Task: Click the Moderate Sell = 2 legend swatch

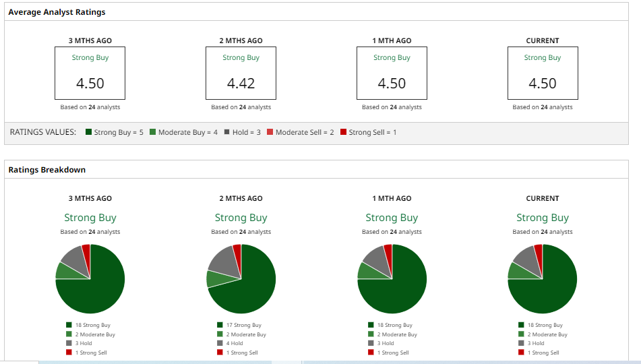Action: [x=270, y=132]
